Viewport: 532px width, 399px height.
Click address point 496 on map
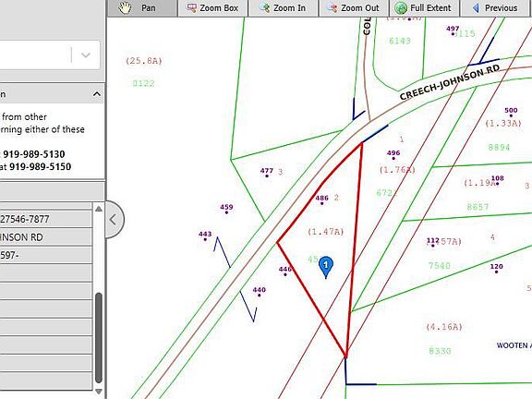[x=393, y=155]
